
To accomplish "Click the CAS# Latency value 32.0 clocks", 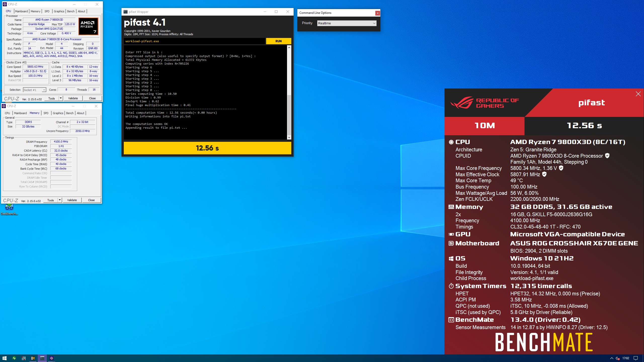I will [x=61, y=151].
